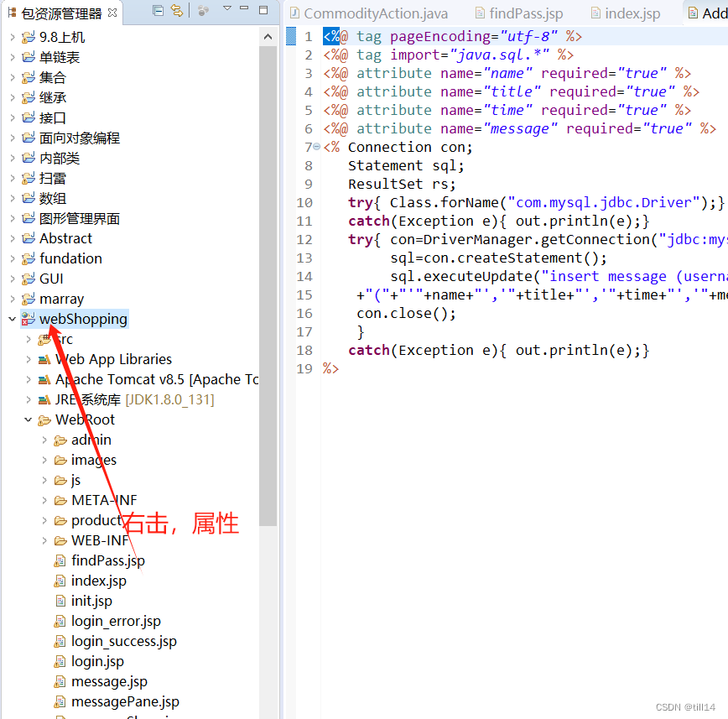The width and height of the screenshot is (728, 719).
Task: Maximize the Package Explorer view
Action: 263,8
